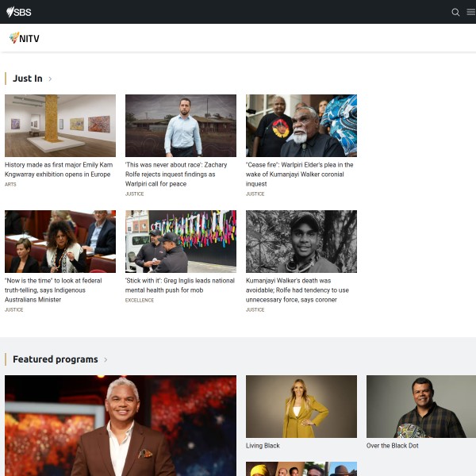
Task: Select the ARTS category tag
Action: tap(10, 184)
